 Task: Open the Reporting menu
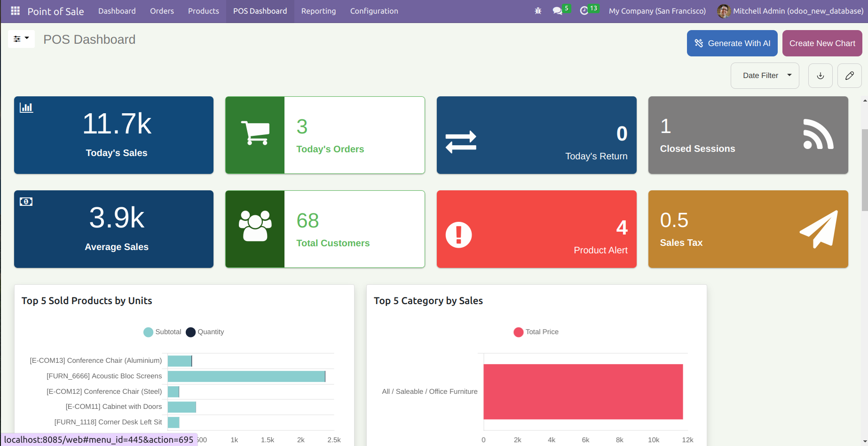pyautogui.click(x=318, y=11)
